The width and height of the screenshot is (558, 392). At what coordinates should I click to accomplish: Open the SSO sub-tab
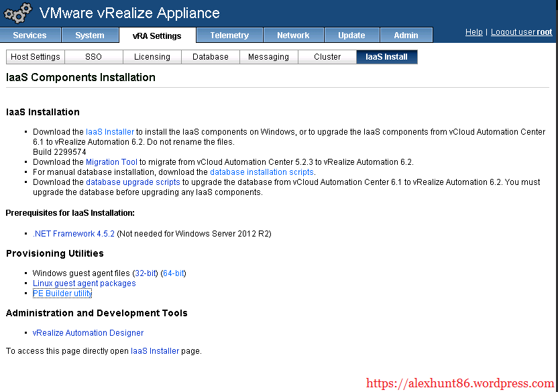[94, 57]
